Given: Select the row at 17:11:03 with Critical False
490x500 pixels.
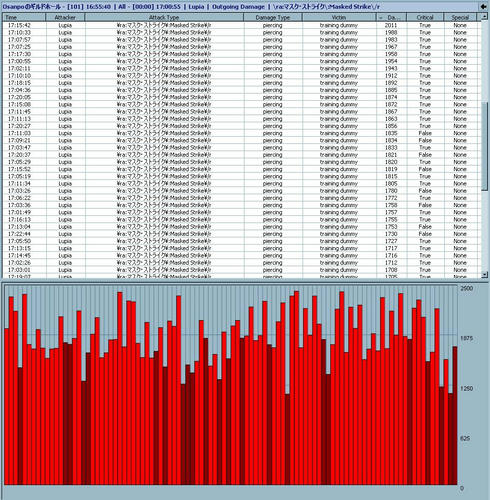Looking at the screenshot, I should (x=240, y=133).
